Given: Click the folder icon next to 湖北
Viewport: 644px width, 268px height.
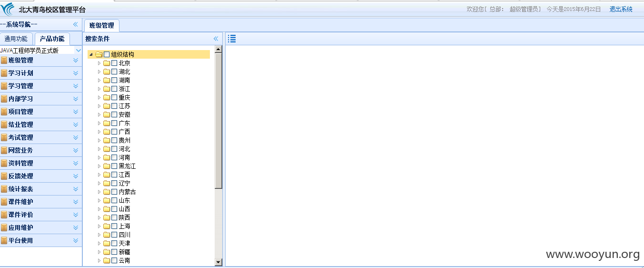Looking at the screenshot, I should (107, 72).
